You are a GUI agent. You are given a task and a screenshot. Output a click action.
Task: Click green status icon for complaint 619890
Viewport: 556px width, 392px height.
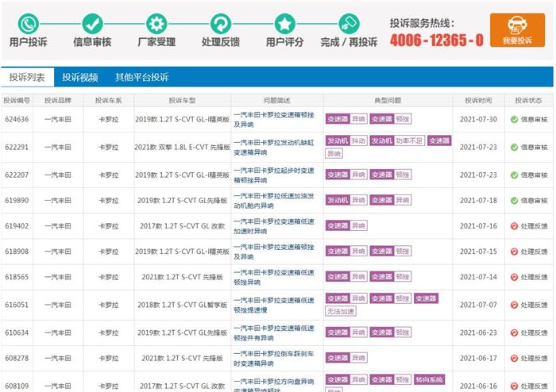pos(514,201)
